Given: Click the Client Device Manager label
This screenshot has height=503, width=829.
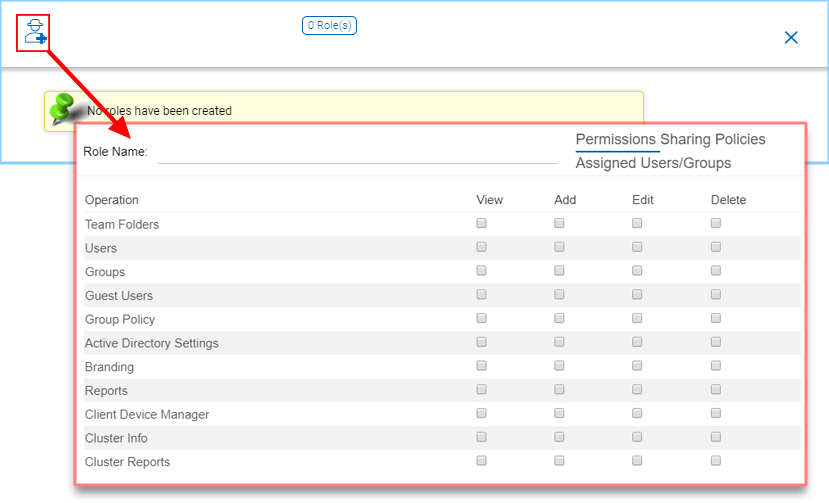Looking at the screenshot, I should click(x=147, y=415).
